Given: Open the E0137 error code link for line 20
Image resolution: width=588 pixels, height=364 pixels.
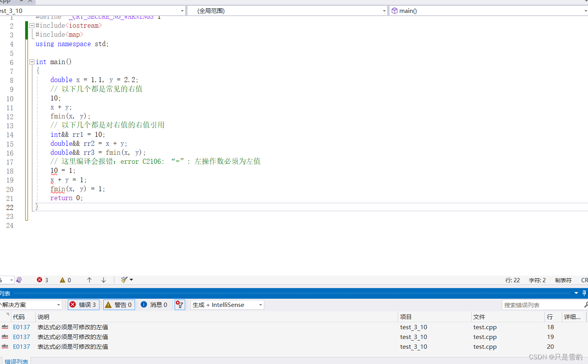Looking at the screenshot, I should (22, 347).
